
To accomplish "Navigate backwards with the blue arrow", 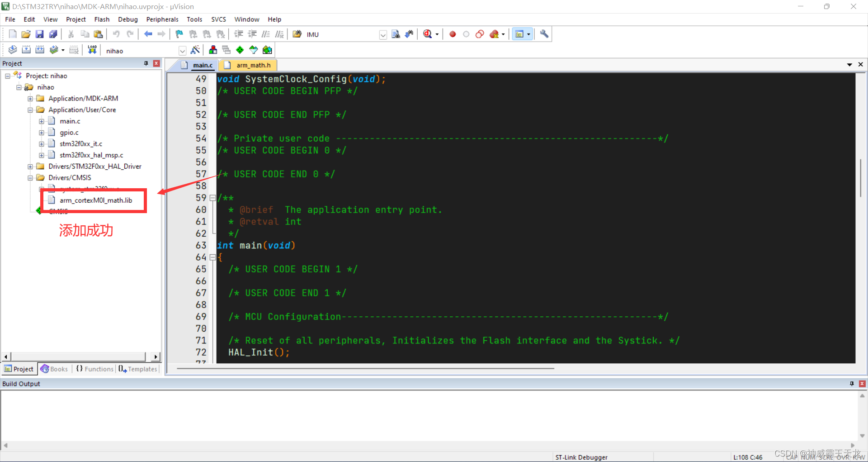I will (148, 34).
